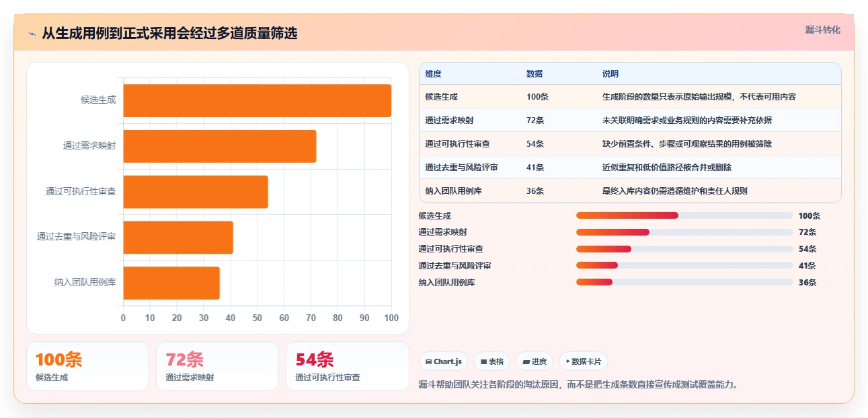
Task: Click the 进度 chip
Action: [x=535, y=361]
